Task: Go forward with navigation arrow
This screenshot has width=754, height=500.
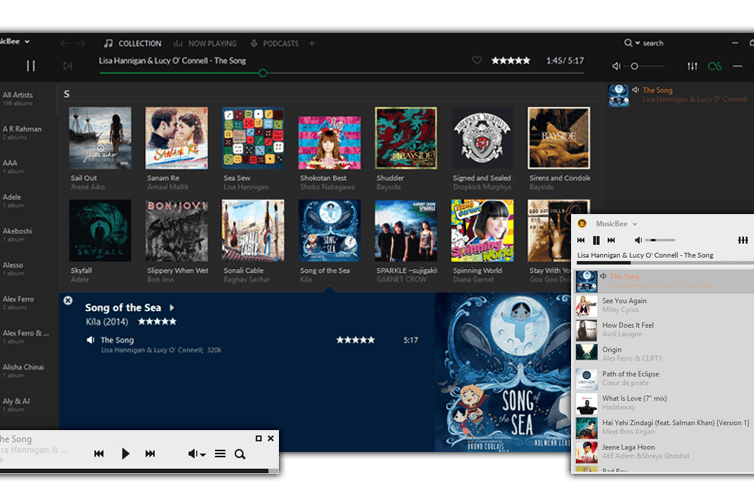Action: [80, 44]
